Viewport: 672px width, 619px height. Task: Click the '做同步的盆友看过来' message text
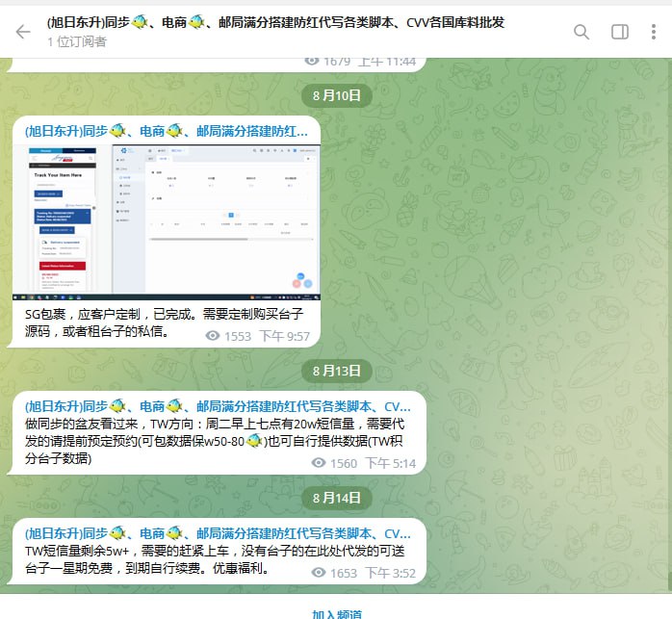(x=215, y=441)
